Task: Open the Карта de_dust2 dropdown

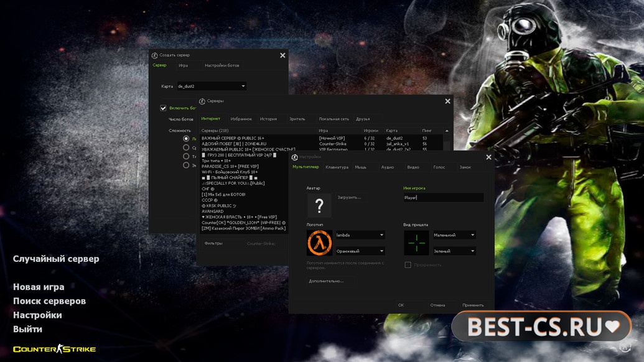Action: click(212, 86)
